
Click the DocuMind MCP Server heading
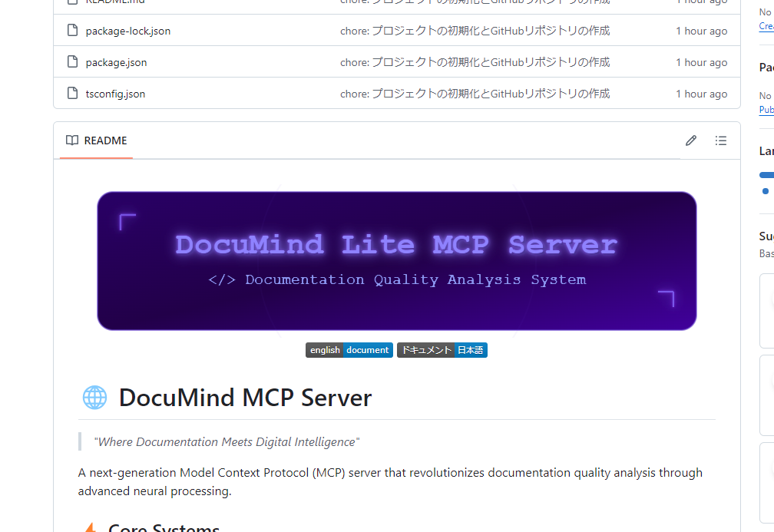point(245,398)
